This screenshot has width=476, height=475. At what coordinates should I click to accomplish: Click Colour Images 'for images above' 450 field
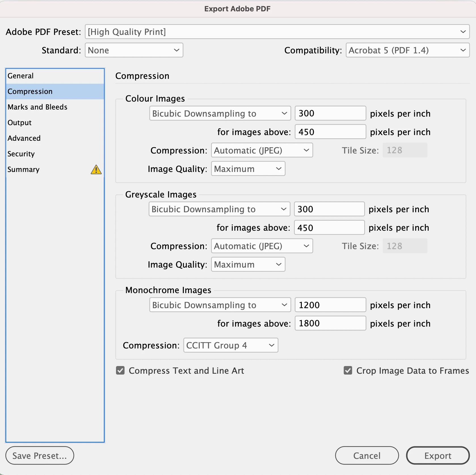[330, 132]
